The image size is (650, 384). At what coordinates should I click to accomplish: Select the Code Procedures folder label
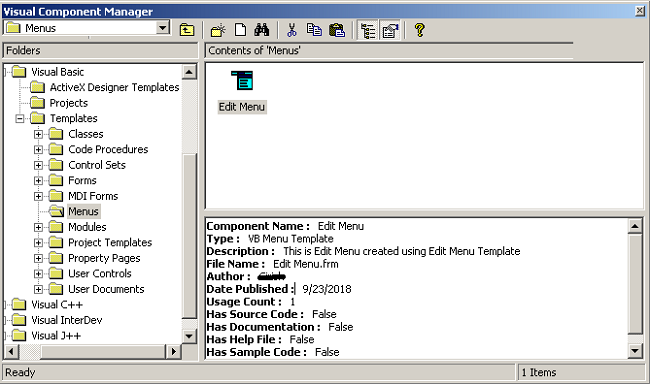point(108,149)
